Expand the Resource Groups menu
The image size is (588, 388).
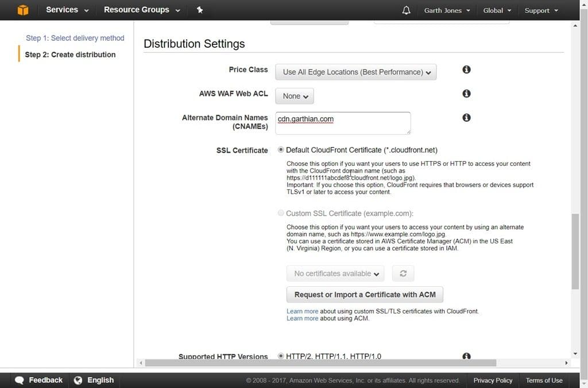click(142, 10)
